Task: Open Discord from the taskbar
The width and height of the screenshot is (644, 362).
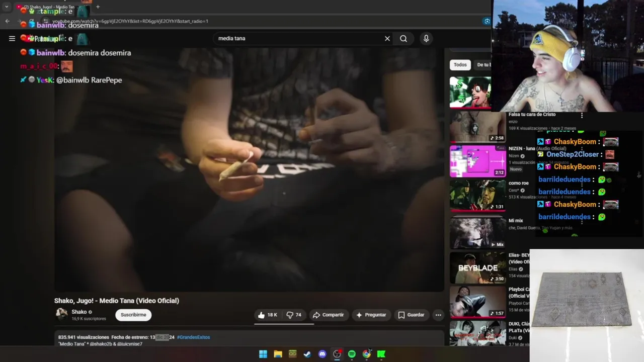Action: tap(323, 354)
